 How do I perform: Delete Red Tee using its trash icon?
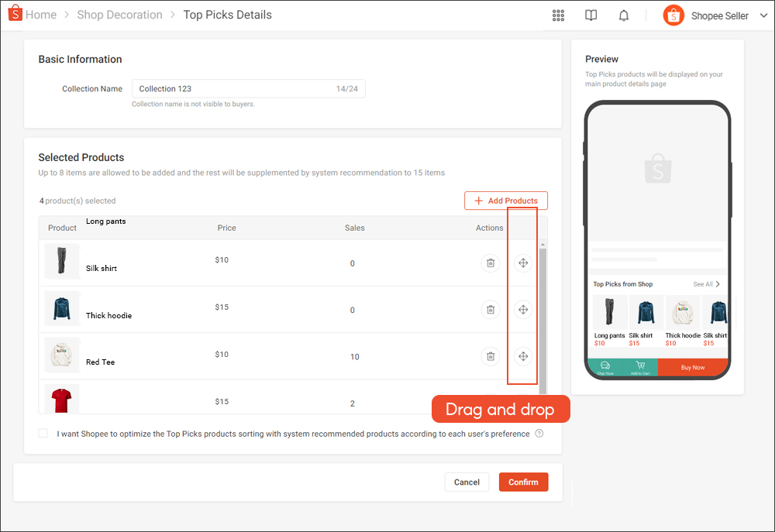coord(490,356)
